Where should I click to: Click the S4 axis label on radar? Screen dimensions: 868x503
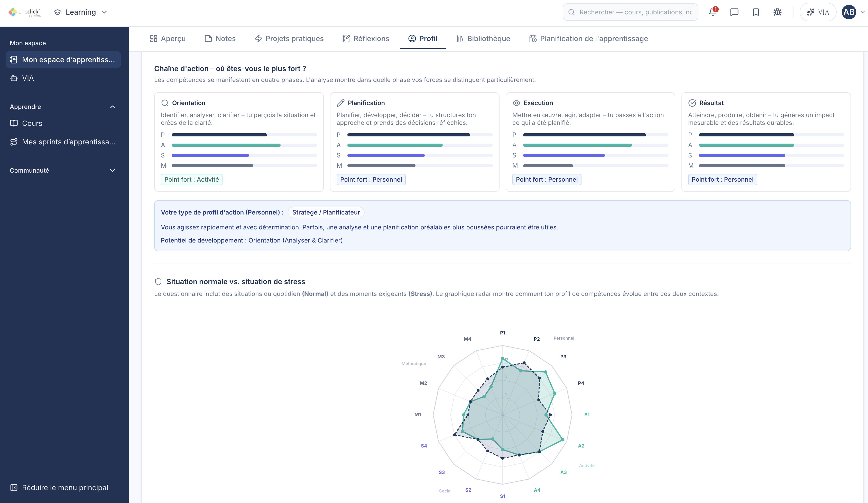click(x=424, y=446)
